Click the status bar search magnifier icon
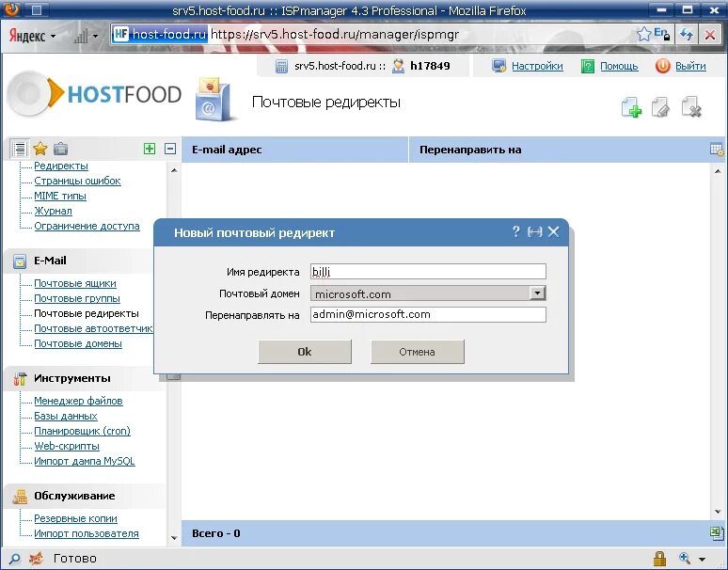 [14, 559]
